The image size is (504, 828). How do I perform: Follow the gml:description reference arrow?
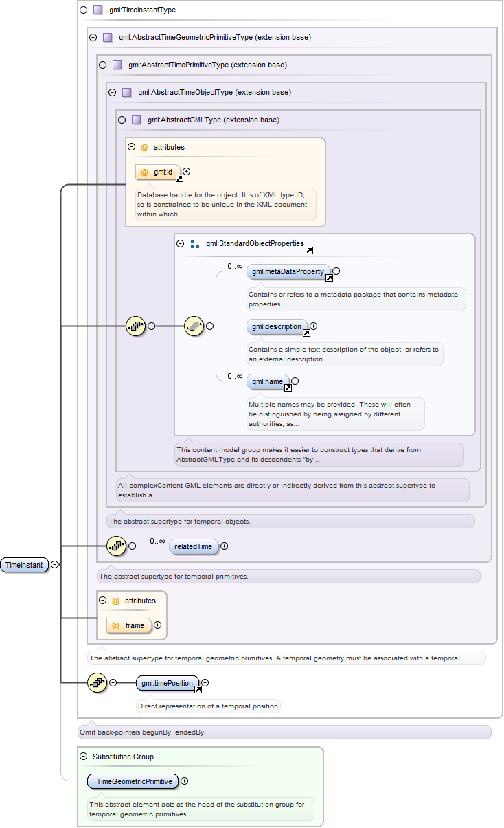(x=306, y=333)
